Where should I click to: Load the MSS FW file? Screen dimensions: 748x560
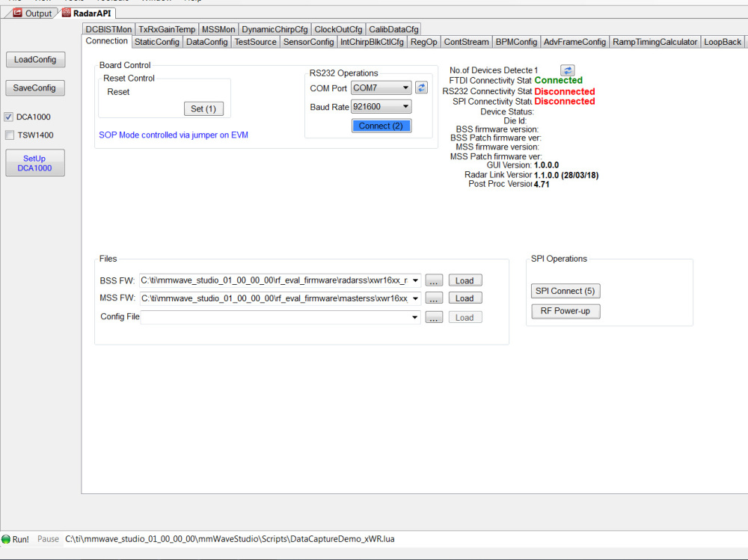(465, 298)
